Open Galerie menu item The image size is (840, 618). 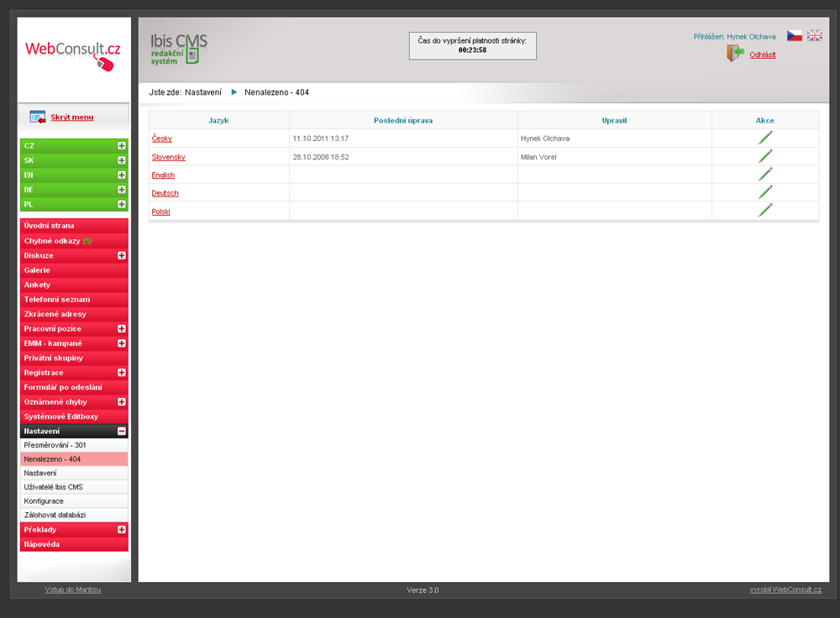coord(74,270)
